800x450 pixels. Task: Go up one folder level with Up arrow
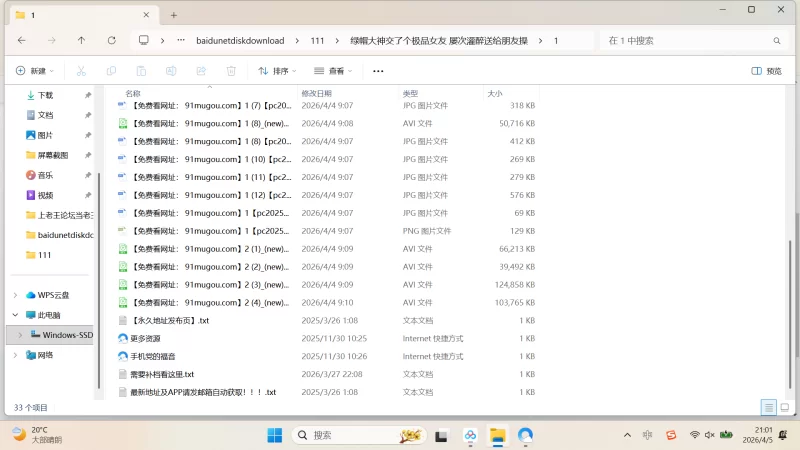click(x=81, y=40)
